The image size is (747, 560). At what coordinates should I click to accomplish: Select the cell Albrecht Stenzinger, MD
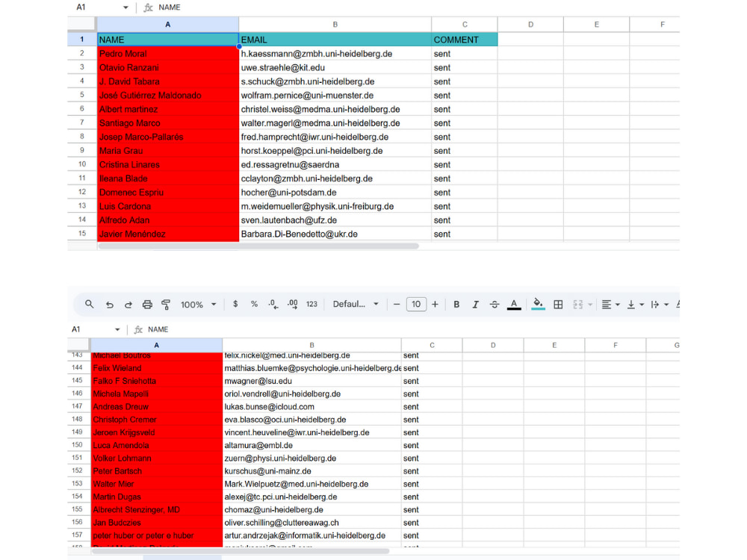156,509
